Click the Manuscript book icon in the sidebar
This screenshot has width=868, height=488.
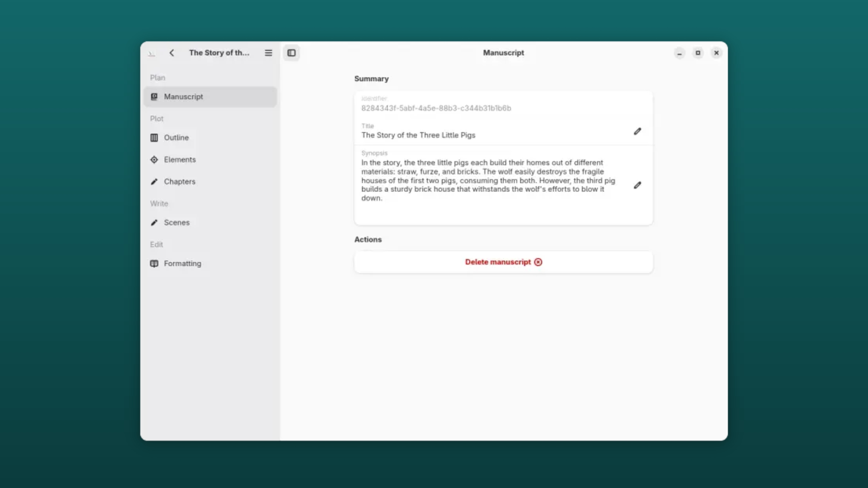coord(154,97)
